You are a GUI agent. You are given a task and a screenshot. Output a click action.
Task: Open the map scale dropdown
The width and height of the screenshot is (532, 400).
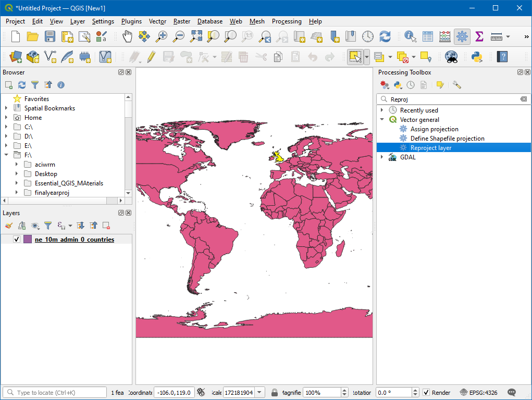click(260, 393)
